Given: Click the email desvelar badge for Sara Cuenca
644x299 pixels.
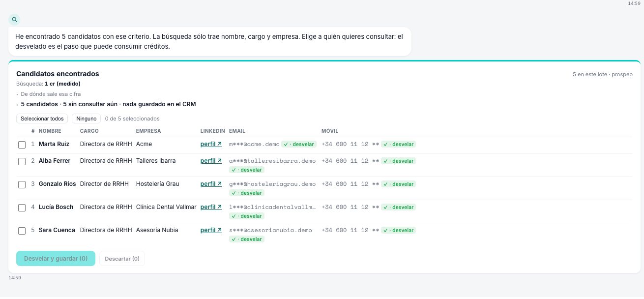Looking at the screenshot, I should coord(247,239).
